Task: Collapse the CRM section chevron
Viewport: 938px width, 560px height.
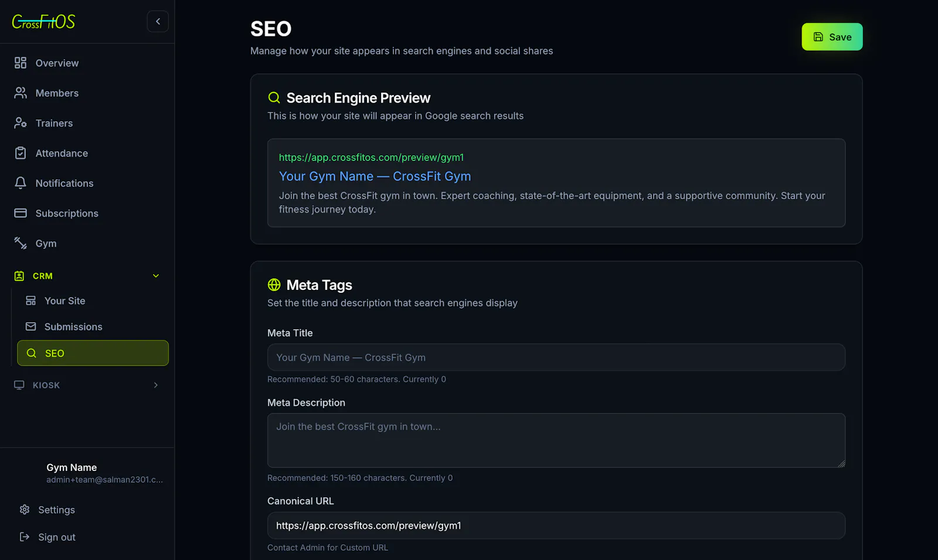Action: point(156,276)
